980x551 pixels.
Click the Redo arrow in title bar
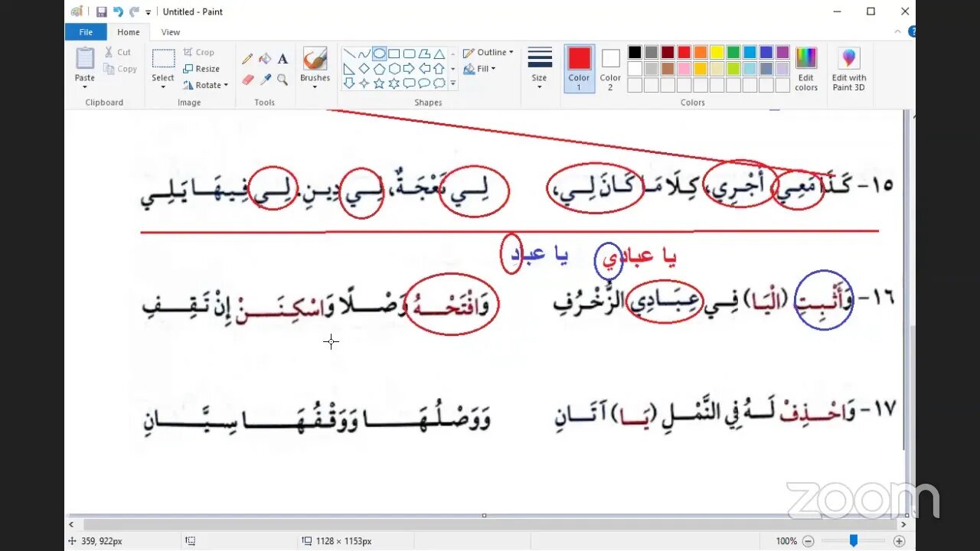point(134,11)
